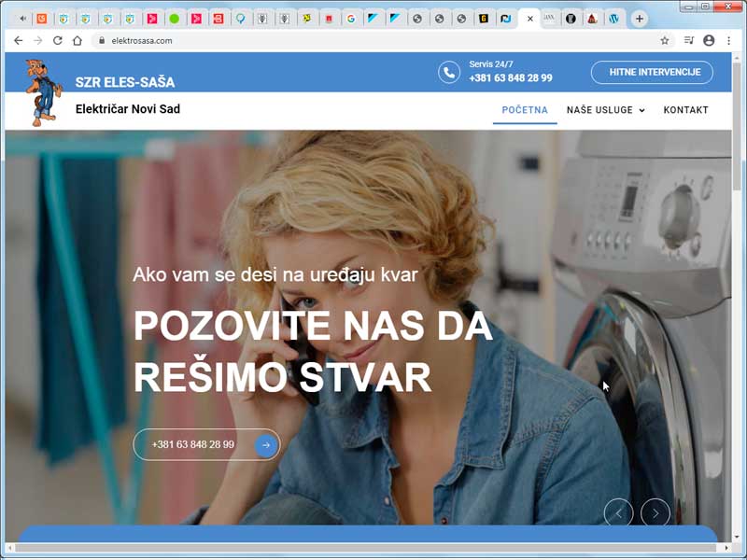Click the cartoon mascot site logo
The image size is (747, 560).
43,92
